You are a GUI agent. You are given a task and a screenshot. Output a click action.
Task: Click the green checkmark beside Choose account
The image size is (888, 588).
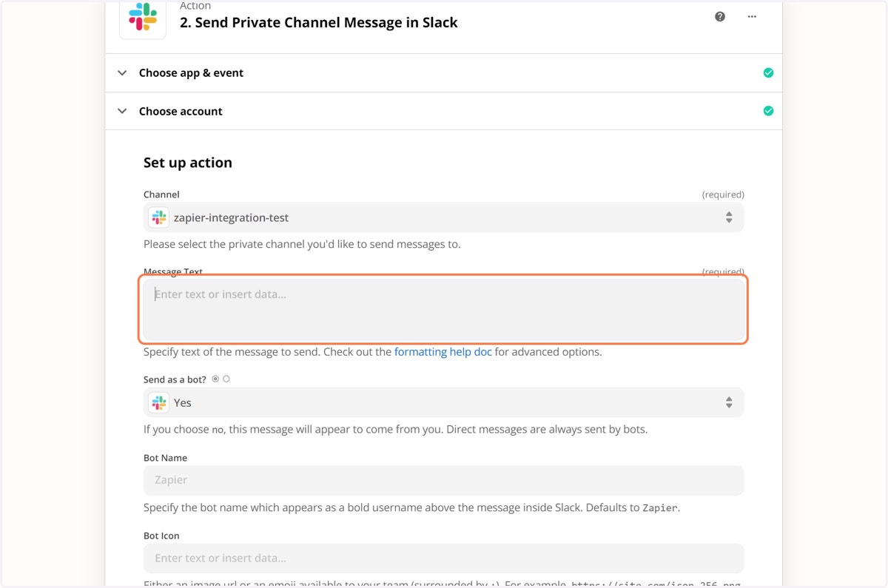coord(768,111)
